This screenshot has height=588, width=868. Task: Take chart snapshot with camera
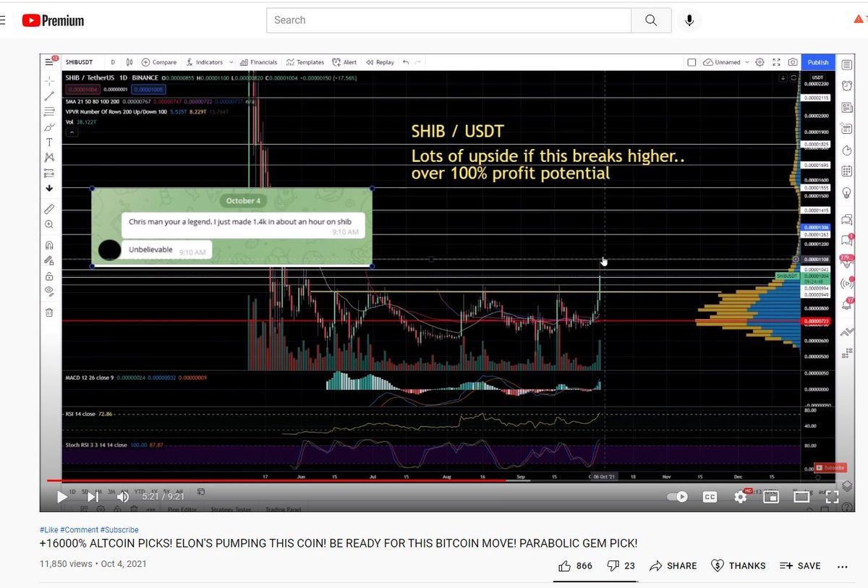click(x=793, y=62)
